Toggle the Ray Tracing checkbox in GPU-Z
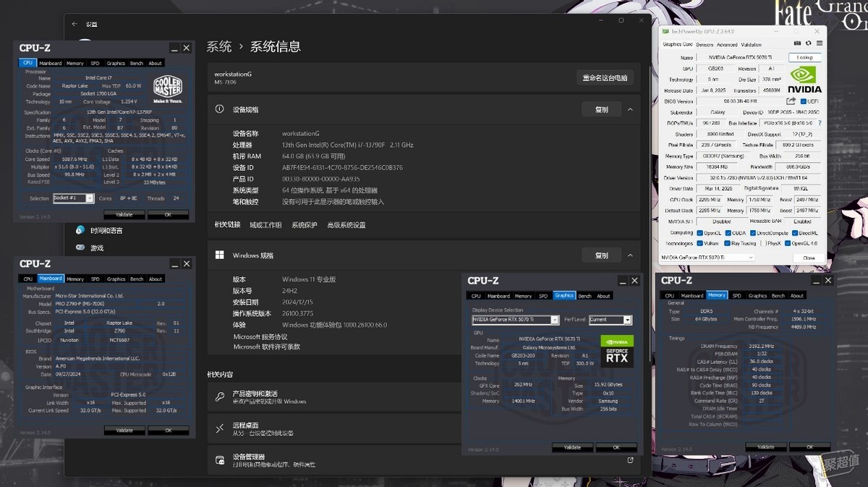868x487 pixels. tap(728, 244)
